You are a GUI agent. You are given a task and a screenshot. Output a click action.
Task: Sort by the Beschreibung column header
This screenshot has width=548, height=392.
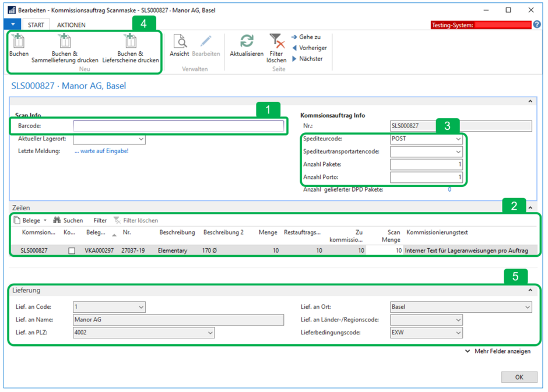(x=177, y=232)
